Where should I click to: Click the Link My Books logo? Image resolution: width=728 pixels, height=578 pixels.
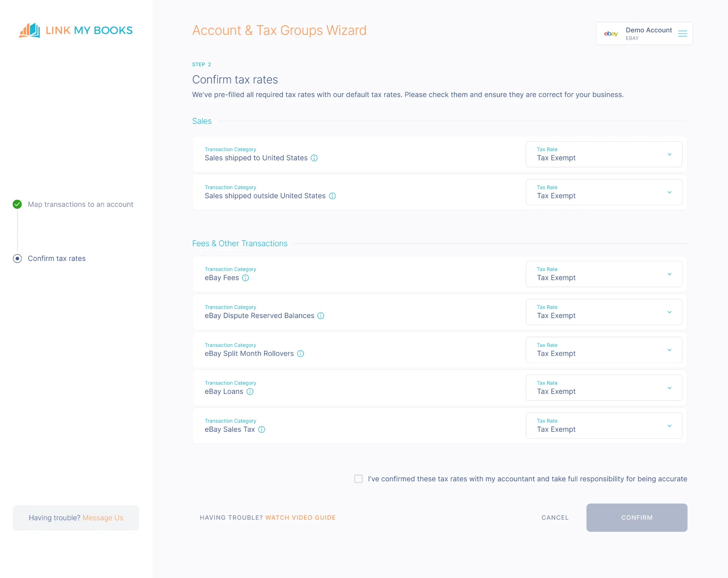click(76, 30)
